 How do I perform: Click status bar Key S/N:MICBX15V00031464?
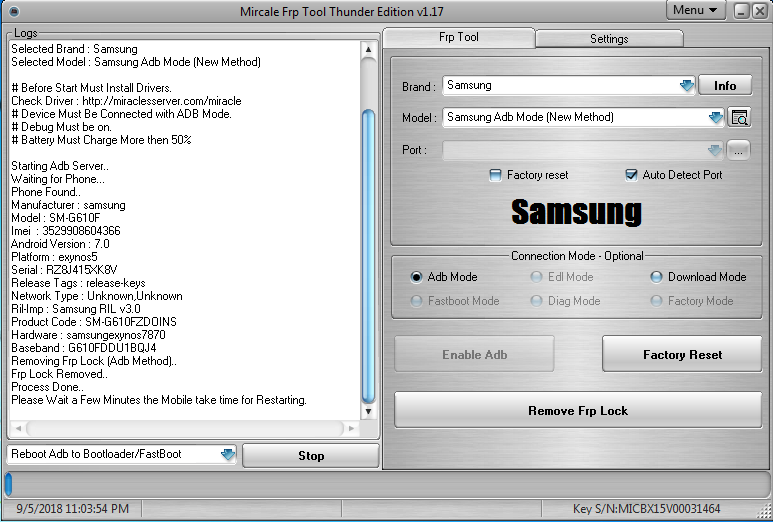[x=646, y=509]
